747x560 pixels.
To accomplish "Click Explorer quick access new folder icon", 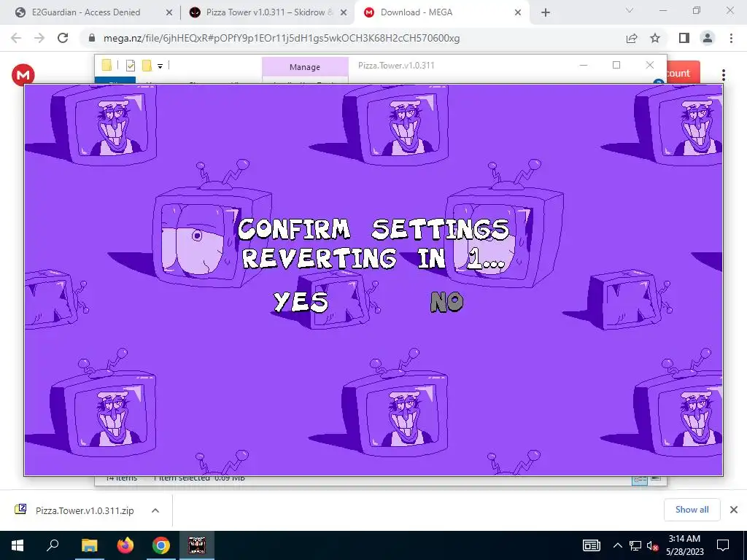I will [x=147, y=66].
